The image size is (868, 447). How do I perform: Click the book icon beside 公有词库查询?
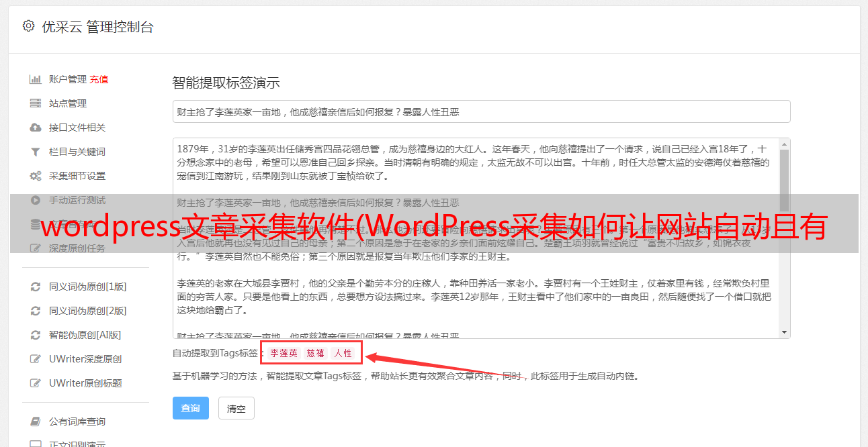pyautogui.click(x=35, y=421)
